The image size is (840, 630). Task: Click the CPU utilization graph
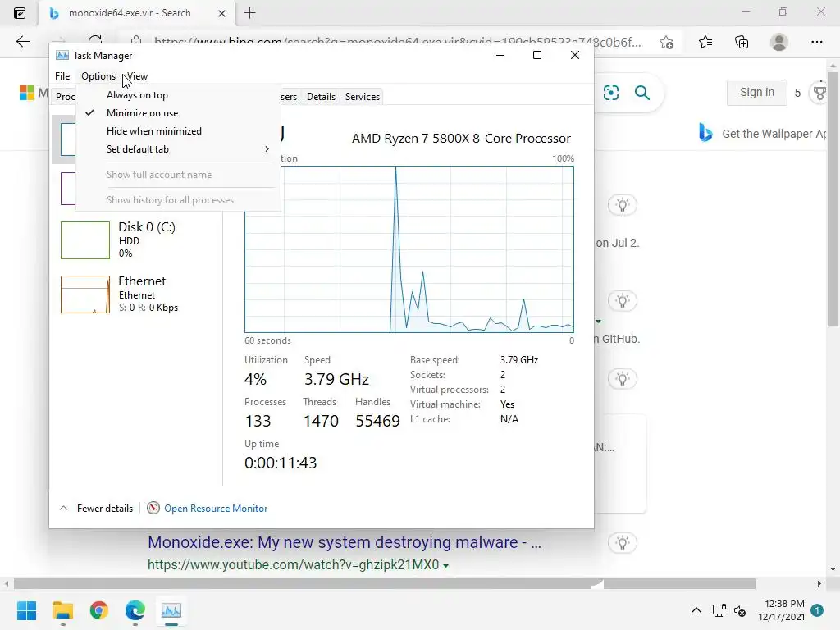pyautogui.click(x=409, y=249)
